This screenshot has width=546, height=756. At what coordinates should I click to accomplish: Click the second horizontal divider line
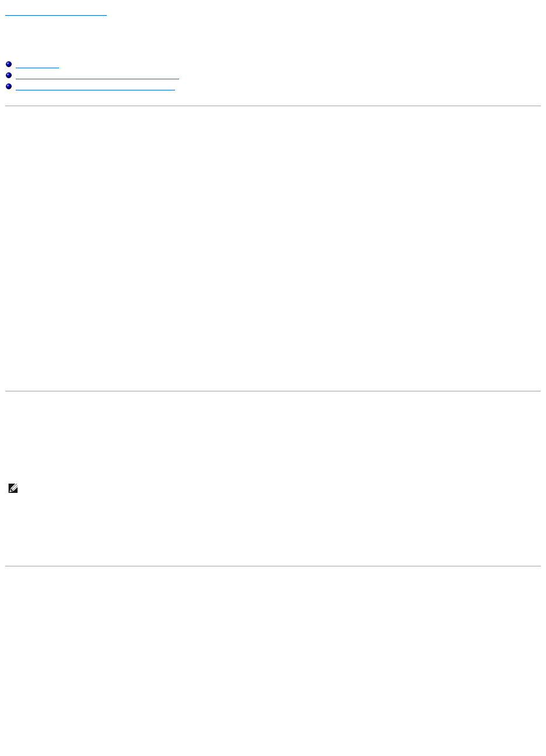[273, 391]
